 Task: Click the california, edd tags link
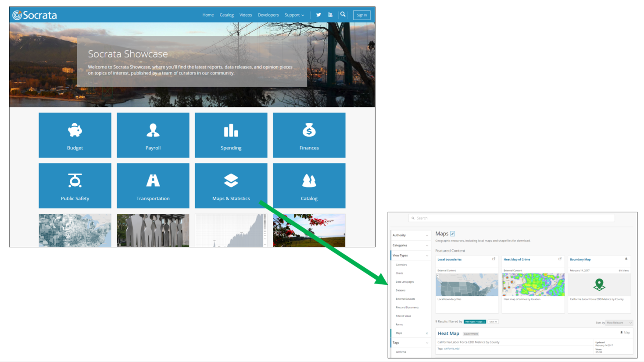451,348
